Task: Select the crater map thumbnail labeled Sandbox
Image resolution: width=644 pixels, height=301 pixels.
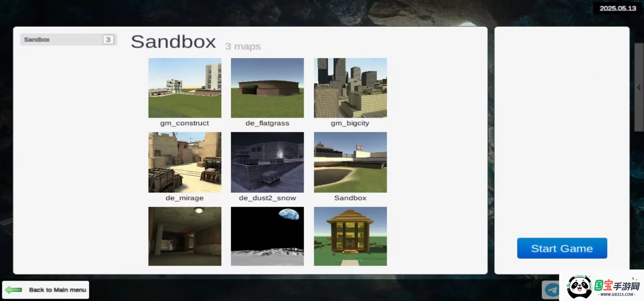Action: point(350,162)
